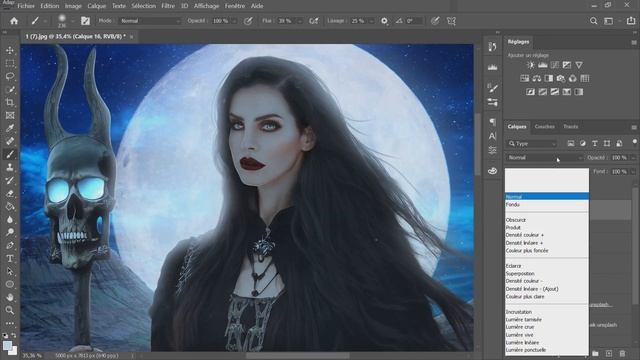
Task: Open the brush preset picker arrow
Action: [72, 21]
